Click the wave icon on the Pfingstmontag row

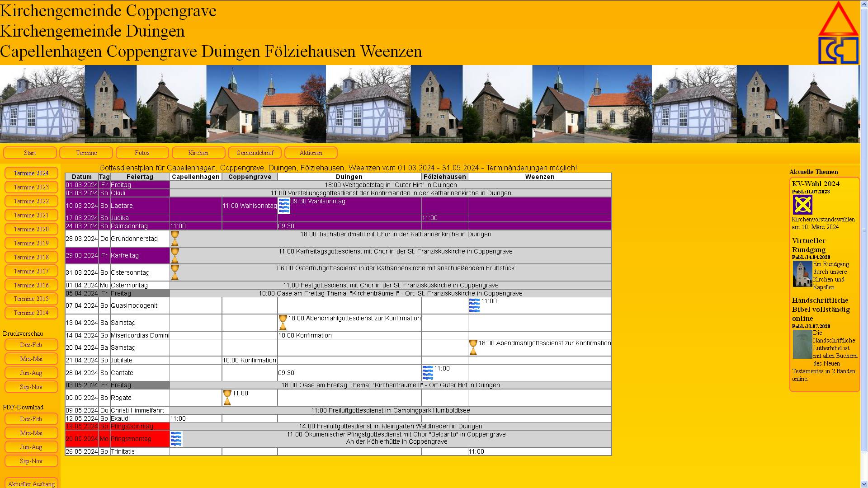[176, 439]
